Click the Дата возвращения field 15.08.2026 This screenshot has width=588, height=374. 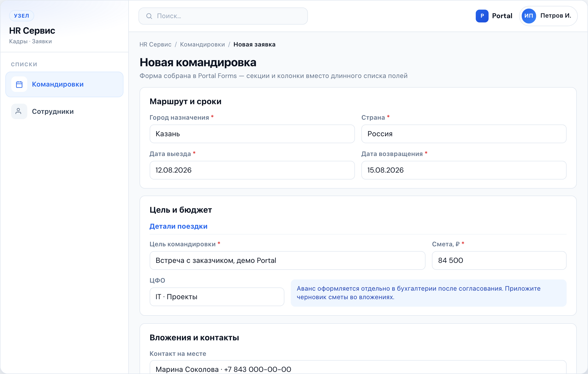[x=464, y=170]
